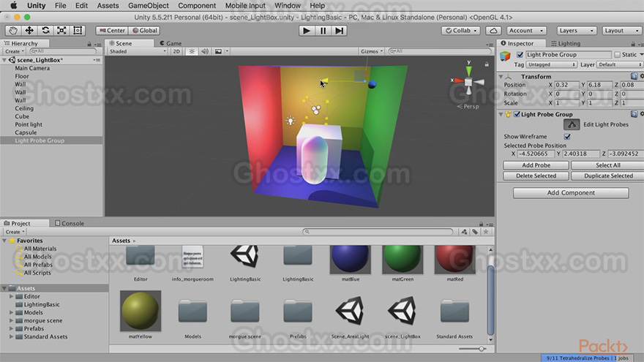This screenshot has height=362, width=644.
Task: Start Play mode
Action: coord(306,31)
